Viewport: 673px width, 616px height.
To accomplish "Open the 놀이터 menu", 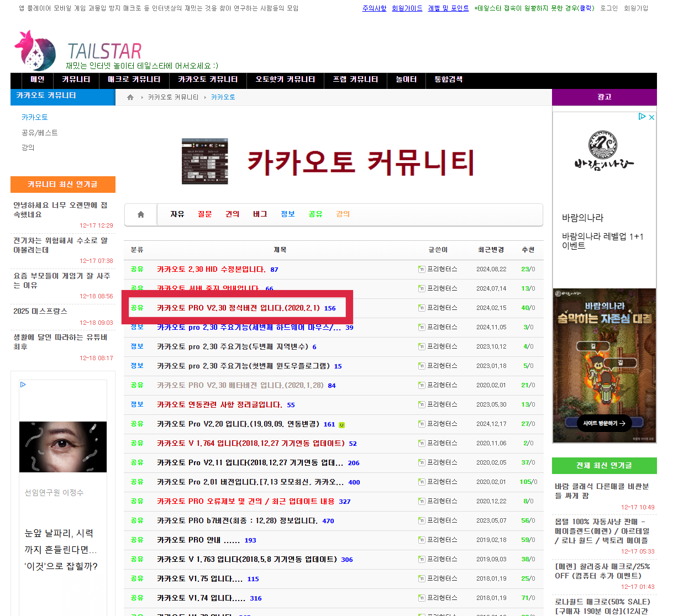I will tap(406, 80).
